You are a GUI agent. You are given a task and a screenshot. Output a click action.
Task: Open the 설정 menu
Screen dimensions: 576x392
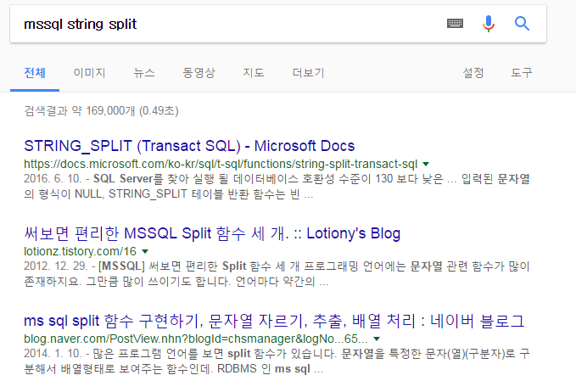pyautogui.click(x=473, y=72)
